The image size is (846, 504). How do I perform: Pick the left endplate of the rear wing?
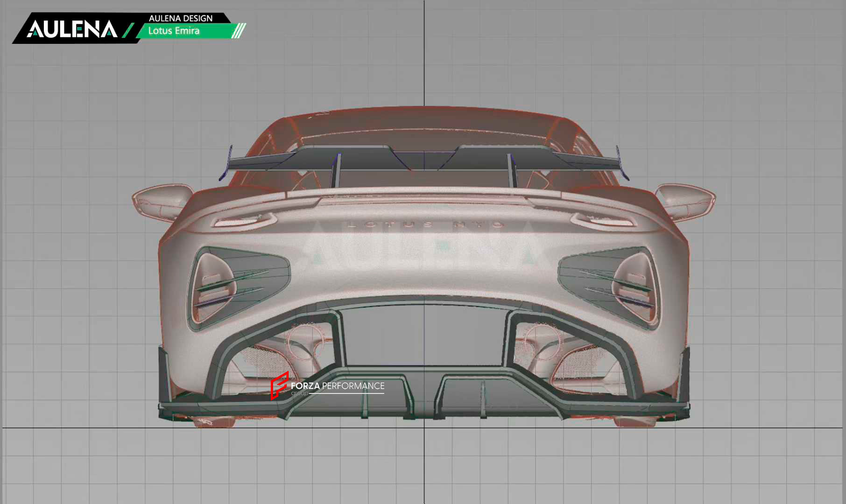coord(225,164)
